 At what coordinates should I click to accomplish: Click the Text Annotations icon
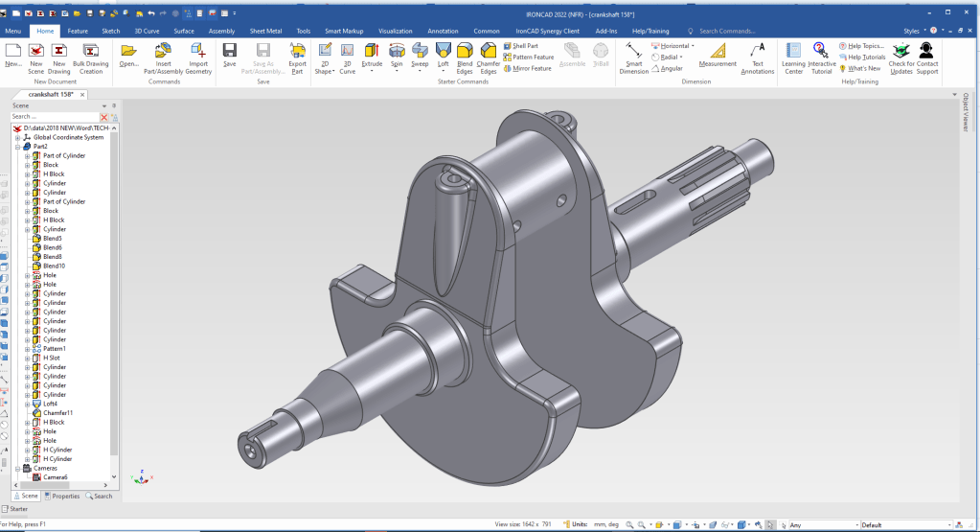[x=758, y=52]
